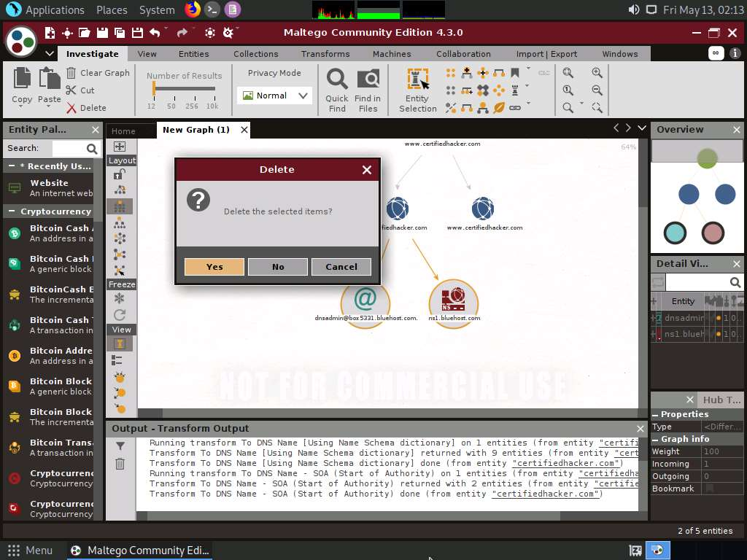Click Cancel in the Delete dialog
This screenshot has width=747, height=560.
(341, 267)
